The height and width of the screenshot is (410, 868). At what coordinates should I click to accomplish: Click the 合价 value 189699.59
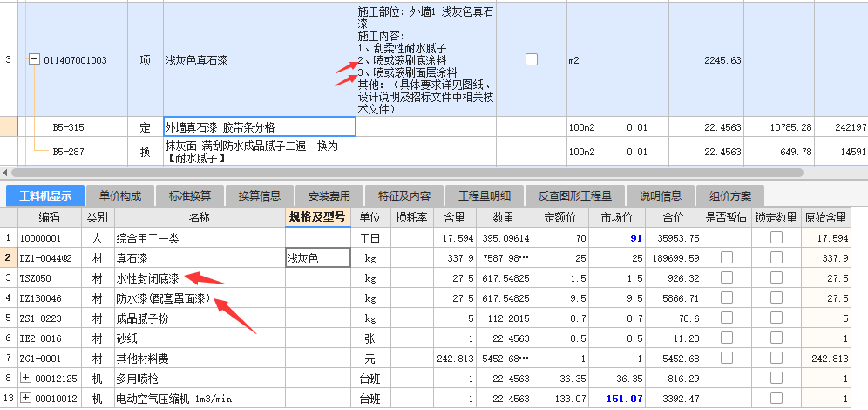click(673, 258)
